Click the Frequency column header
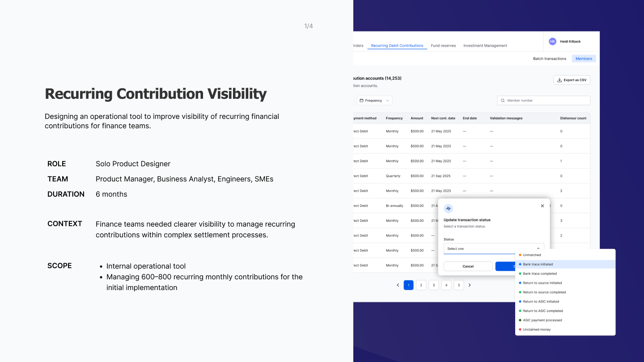This screenshot has width=644, height=362. 394,118
